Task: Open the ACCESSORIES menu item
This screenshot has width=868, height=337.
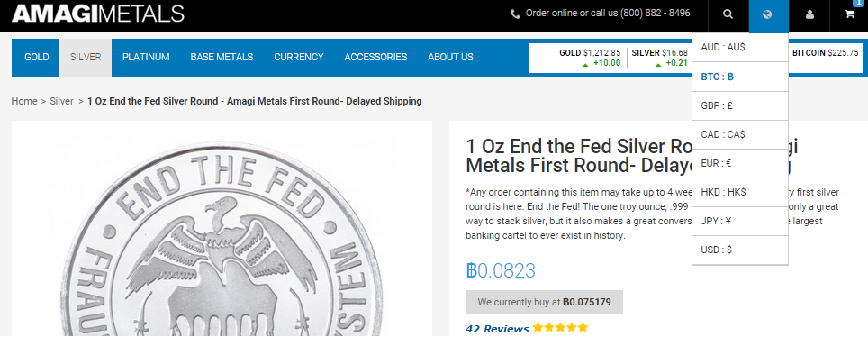Action: [375, 57]
